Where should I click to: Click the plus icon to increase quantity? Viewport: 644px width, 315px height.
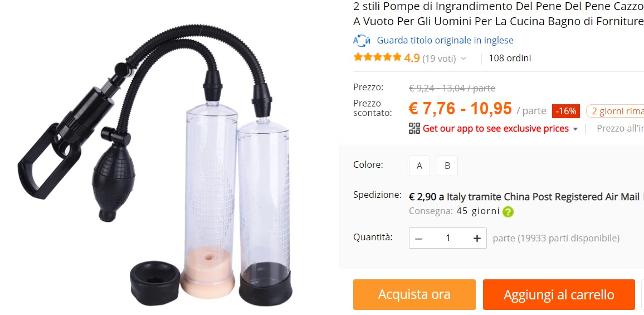pyautogui.click(x=477, y=238)
